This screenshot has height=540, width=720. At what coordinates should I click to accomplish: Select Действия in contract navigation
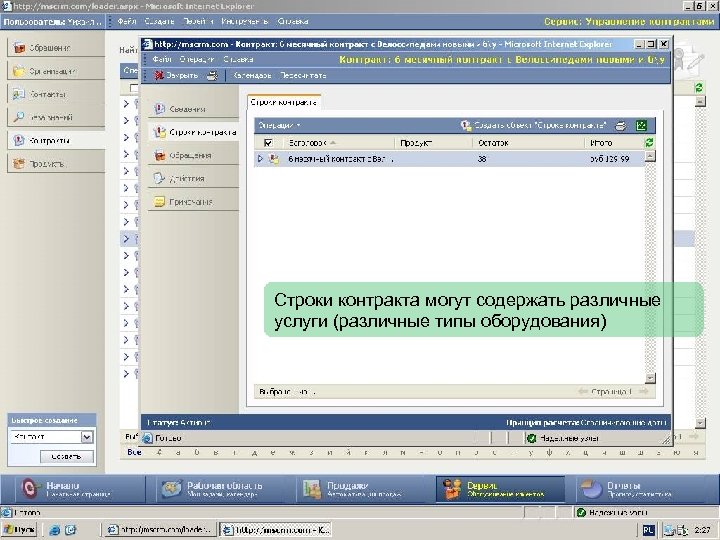click(x=193, y=178)
